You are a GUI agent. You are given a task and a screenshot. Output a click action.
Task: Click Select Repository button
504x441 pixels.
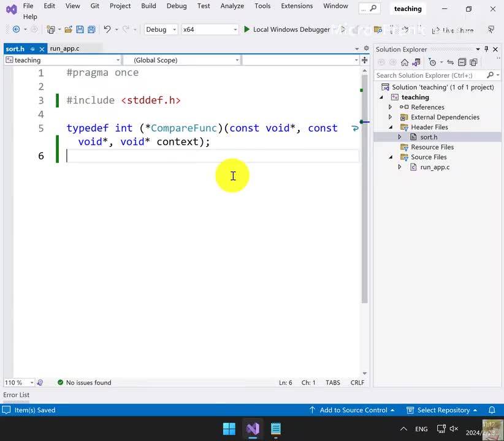point(442,410)
